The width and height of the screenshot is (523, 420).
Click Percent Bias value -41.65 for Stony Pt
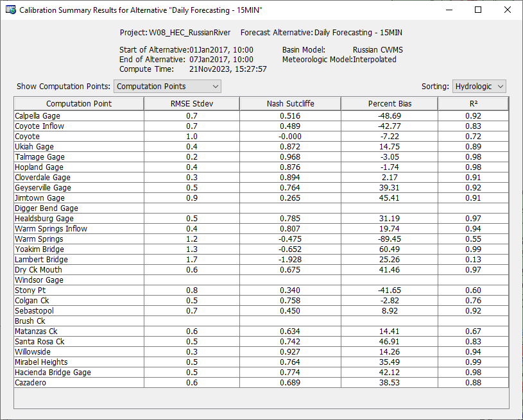390,290
